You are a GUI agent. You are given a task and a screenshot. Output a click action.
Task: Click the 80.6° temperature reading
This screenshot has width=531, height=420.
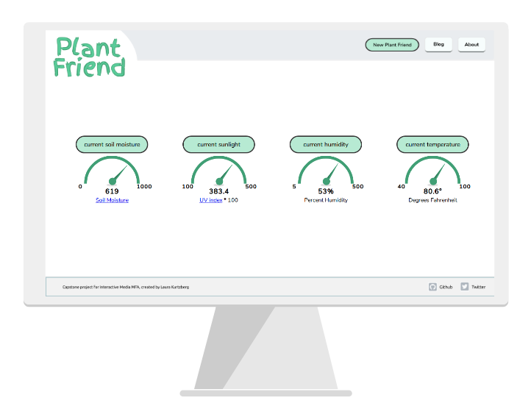point(432,191)
